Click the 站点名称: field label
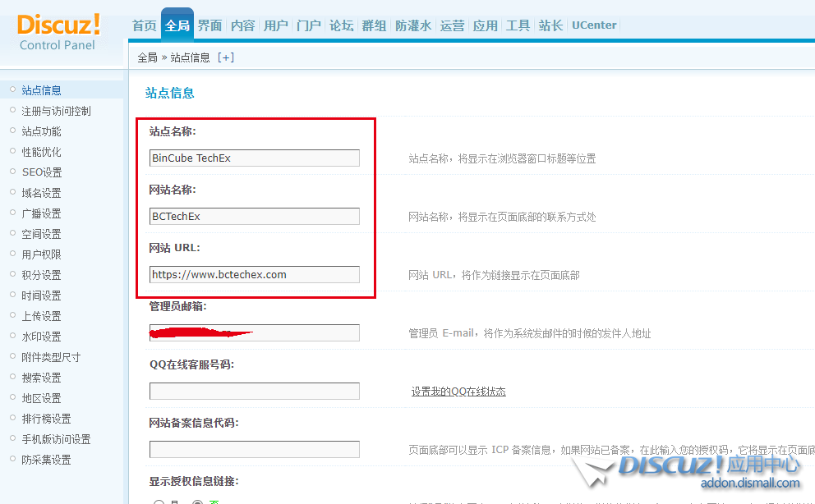 pos(173,132)
